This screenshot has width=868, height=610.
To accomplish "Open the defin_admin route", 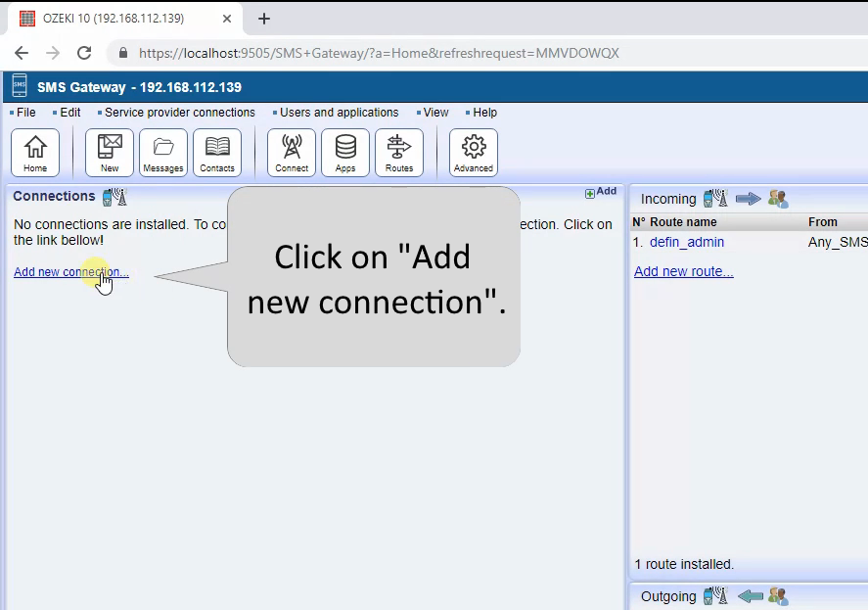I will [x=686, y=242].
